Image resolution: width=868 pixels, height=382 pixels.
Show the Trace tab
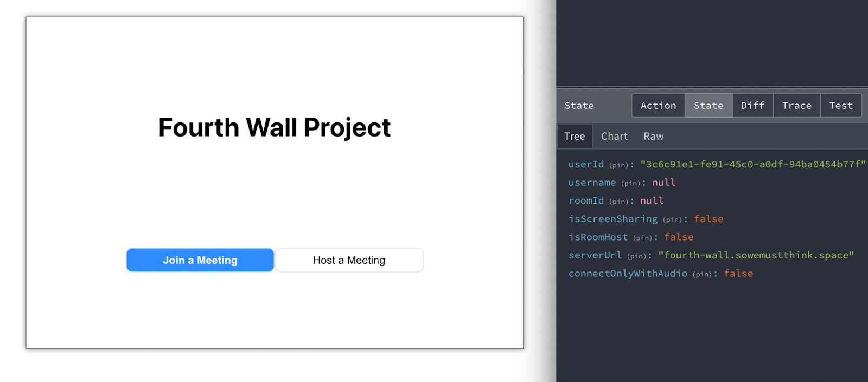[x=796, y=106]
